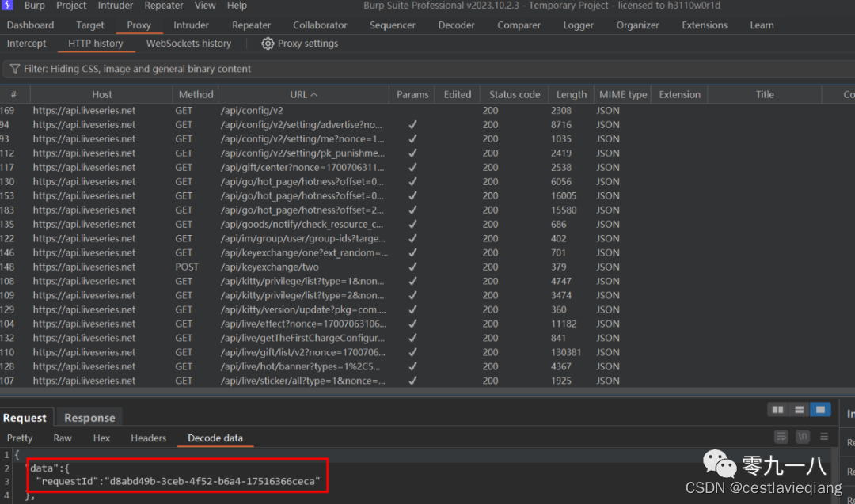Switch to the Dashboard tab
Screen dimensions: 855x504
coord(31,25)
